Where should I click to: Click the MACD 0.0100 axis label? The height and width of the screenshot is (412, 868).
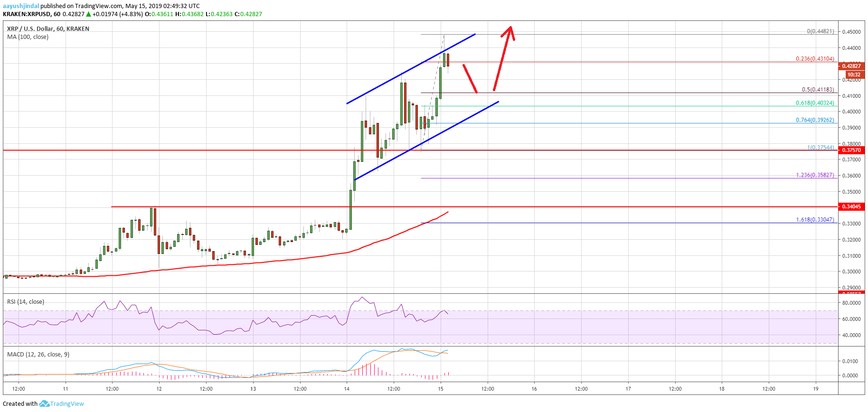coord(850,361)
